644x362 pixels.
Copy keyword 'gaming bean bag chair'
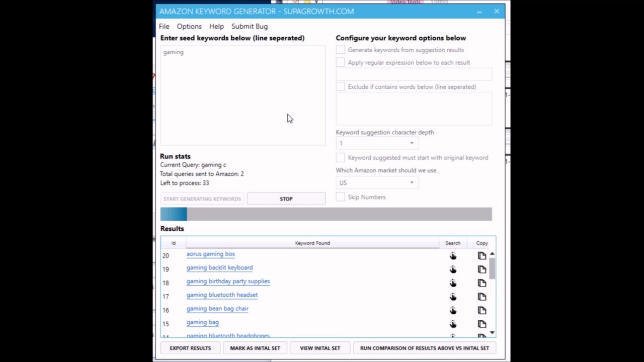482,310
